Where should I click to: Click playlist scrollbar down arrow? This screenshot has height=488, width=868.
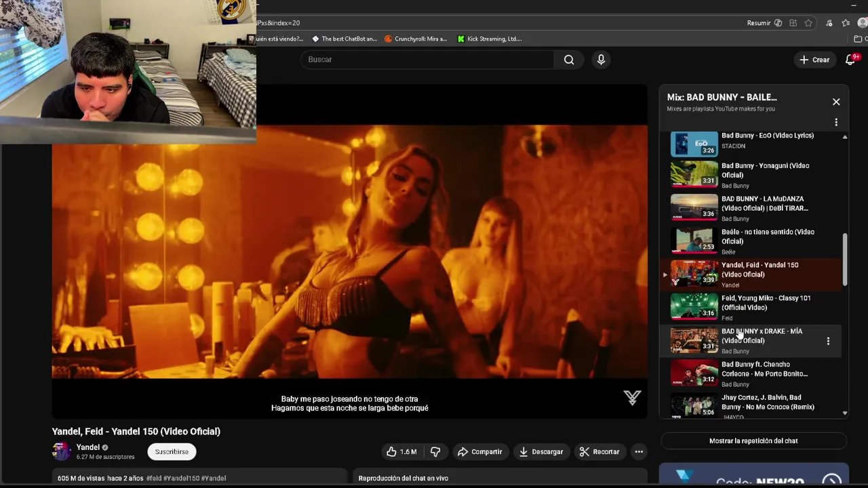pyautogui.click(x=845, y=413)
